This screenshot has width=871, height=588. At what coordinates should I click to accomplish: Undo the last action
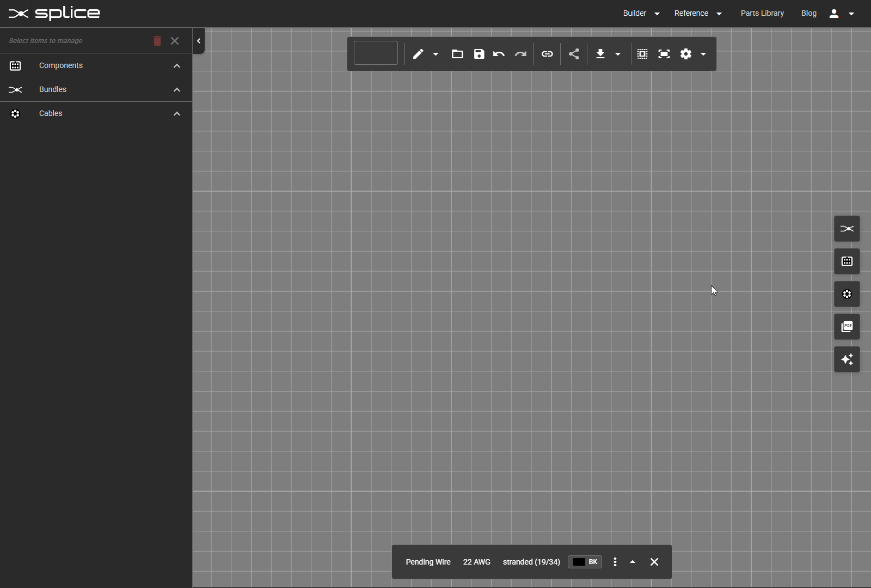pyautogui.click(x=499, y=54)
